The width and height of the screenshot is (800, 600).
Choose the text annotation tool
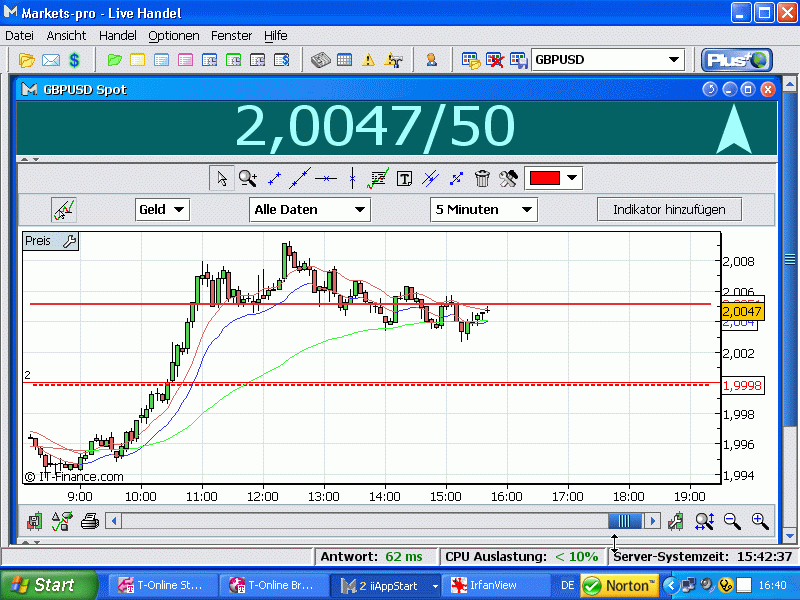coord(404,179)
